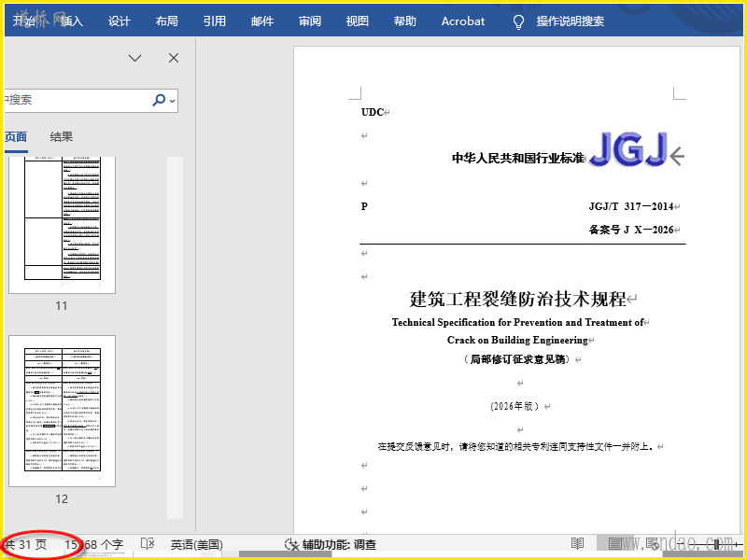Click the zoom slider handle

(716, 543)
